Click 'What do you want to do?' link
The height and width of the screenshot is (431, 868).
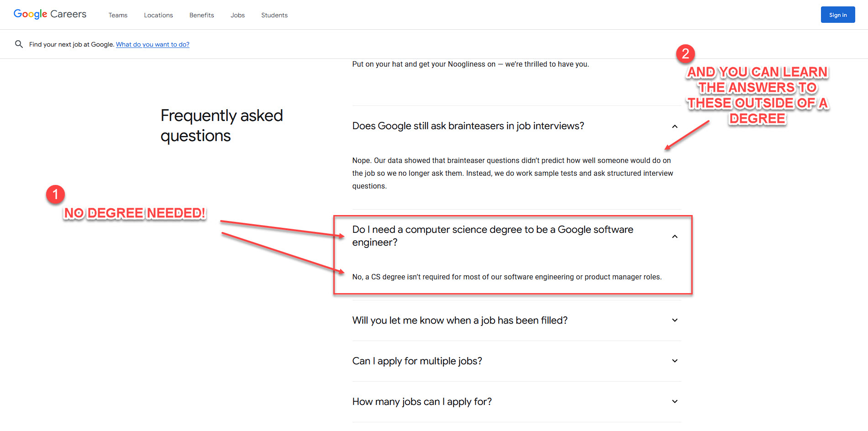pyautogui.click(x=153, y=44)
